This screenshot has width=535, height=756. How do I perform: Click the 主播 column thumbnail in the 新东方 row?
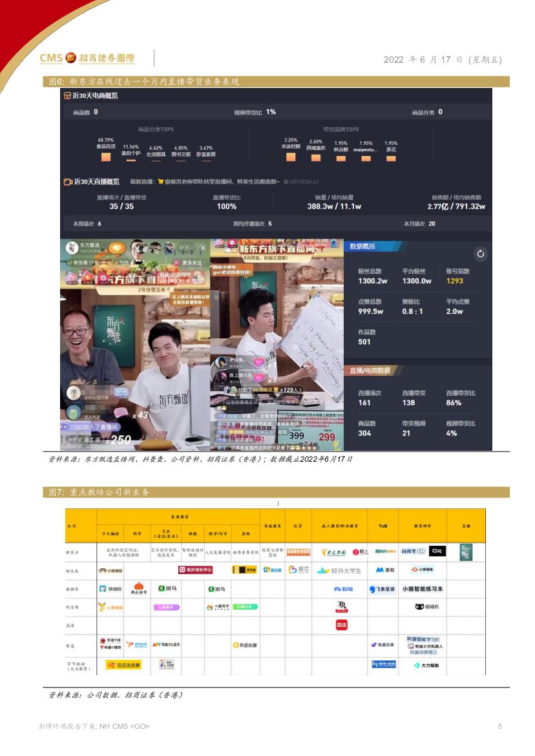point(466,552)
